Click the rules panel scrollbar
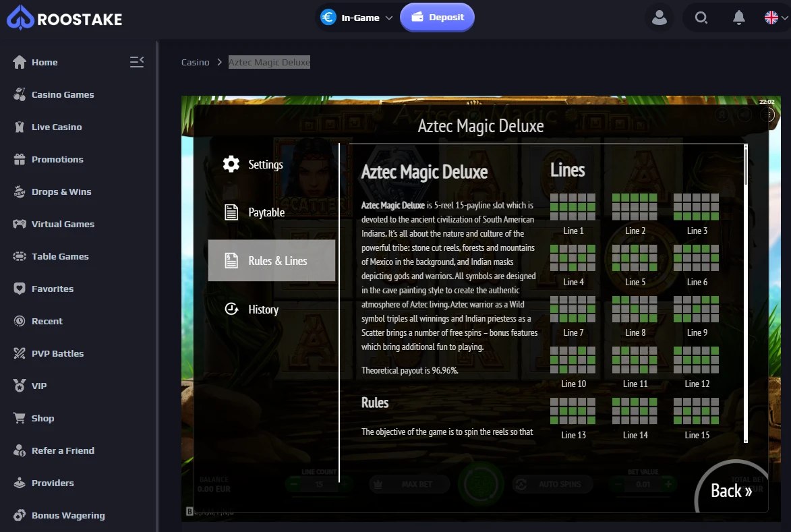 746,167
